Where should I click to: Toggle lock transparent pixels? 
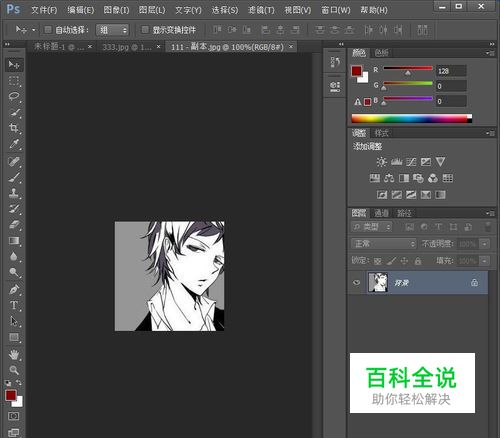[377, 261]
